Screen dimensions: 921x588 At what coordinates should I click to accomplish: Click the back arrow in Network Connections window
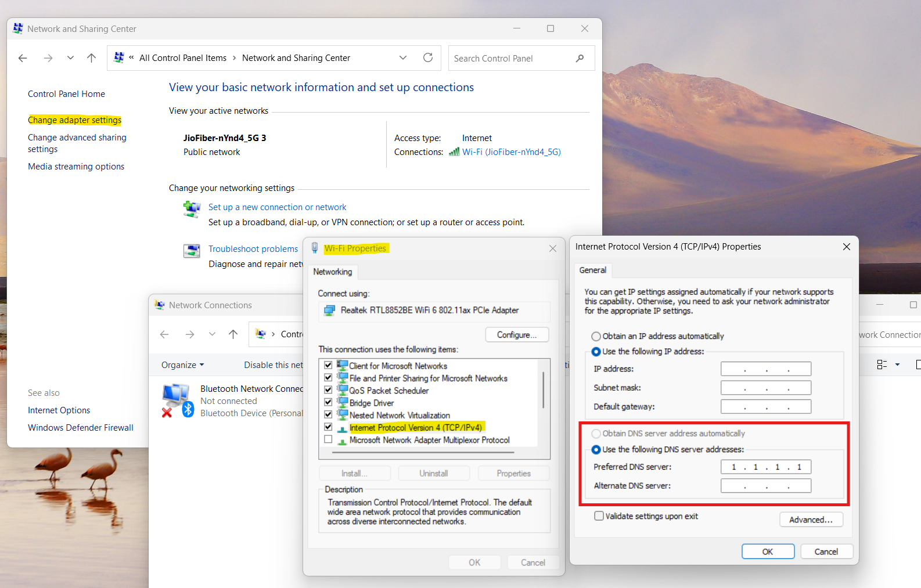[x=164, y=334]
